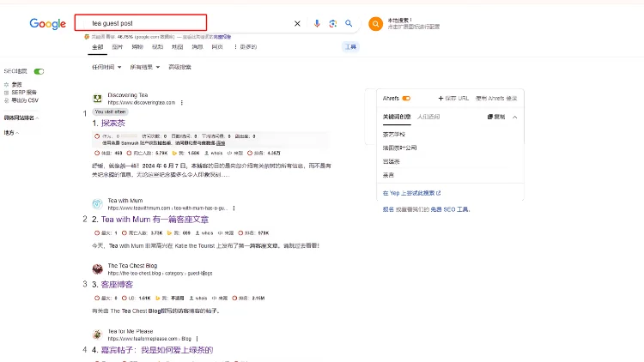The image size is (644, 362).
Task: Toggle the orange Ahrefs switch
Action: pos(406,99)
